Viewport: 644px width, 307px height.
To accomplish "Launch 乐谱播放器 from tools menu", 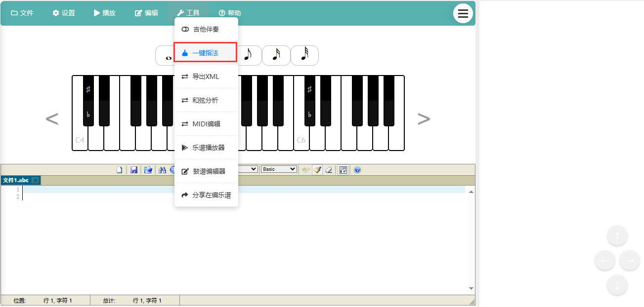I will point(206,148).
